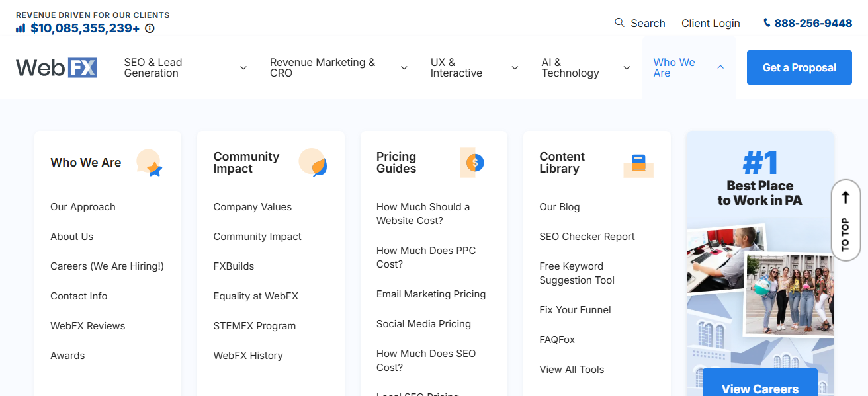
Task: Click the To Top arrow button
Action: click(846, 220)
